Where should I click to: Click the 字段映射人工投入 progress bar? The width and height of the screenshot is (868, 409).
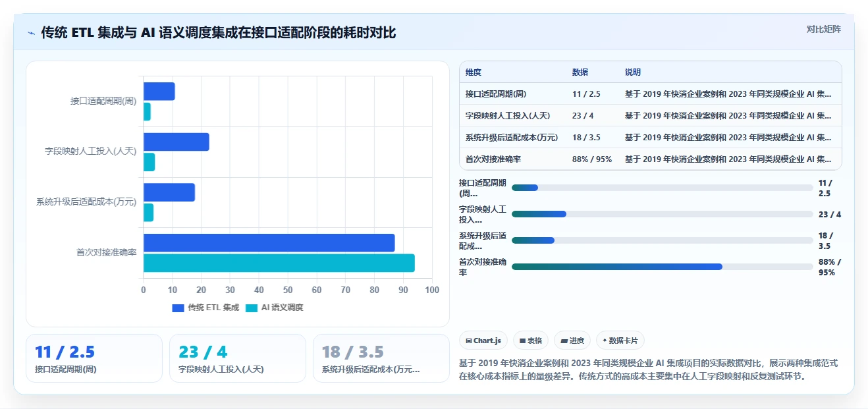(662, 214)
